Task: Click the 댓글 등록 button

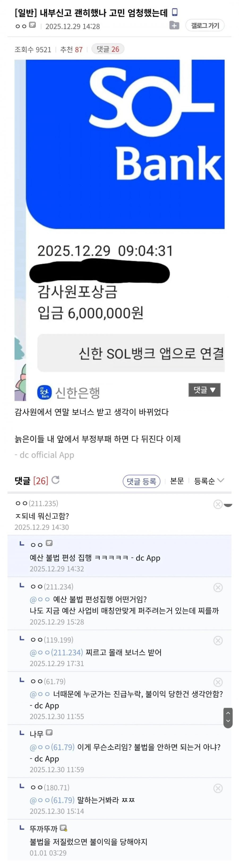Action: (x=141, y=481)
